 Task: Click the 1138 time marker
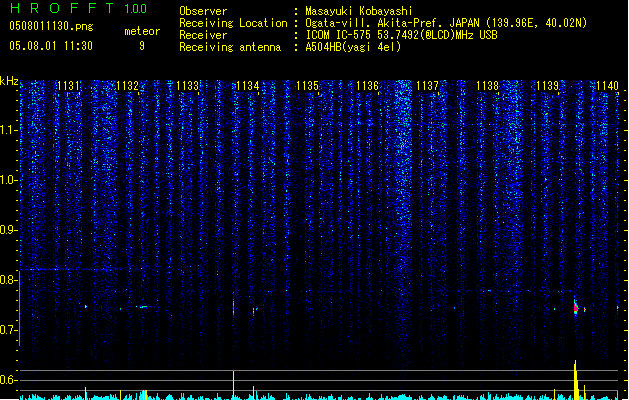(487, 86)
